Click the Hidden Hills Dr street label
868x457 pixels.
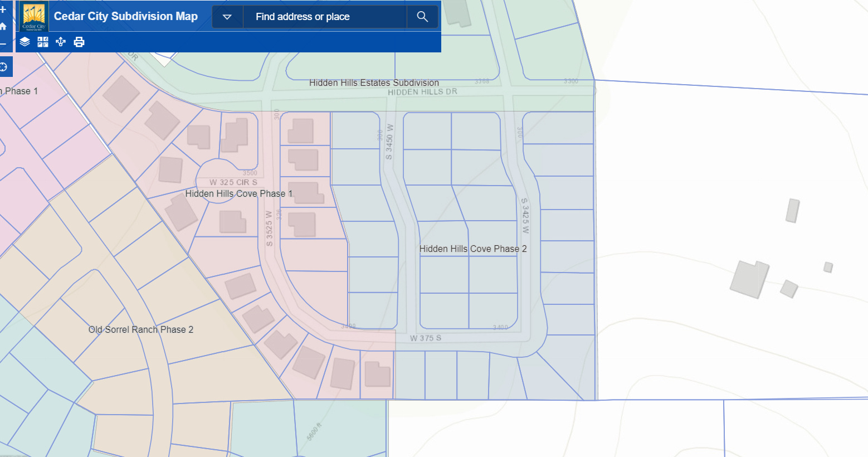click(422, 92)
